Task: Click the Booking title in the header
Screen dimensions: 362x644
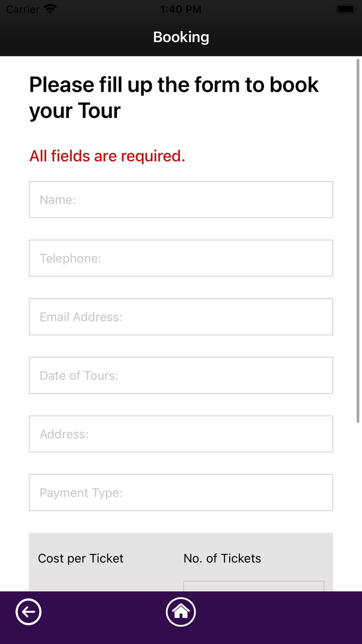Action: 181,37
